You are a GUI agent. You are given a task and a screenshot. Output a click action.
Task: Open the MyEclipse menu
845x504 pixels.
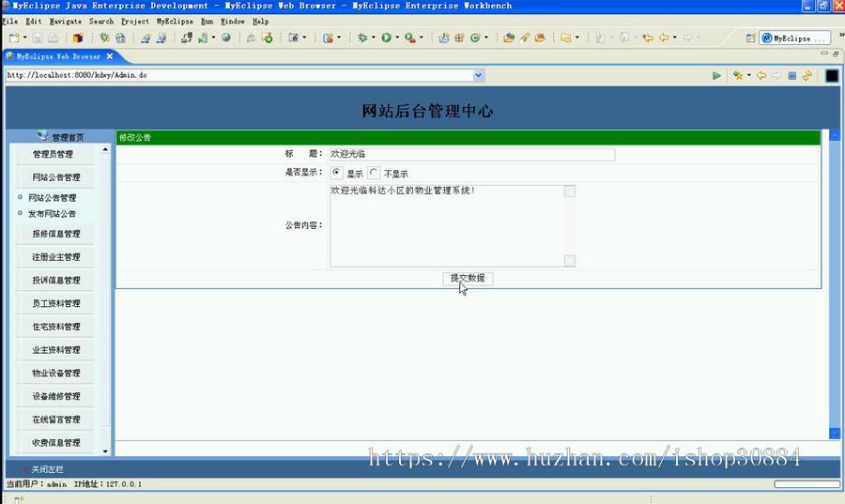[x=175, y=22]
